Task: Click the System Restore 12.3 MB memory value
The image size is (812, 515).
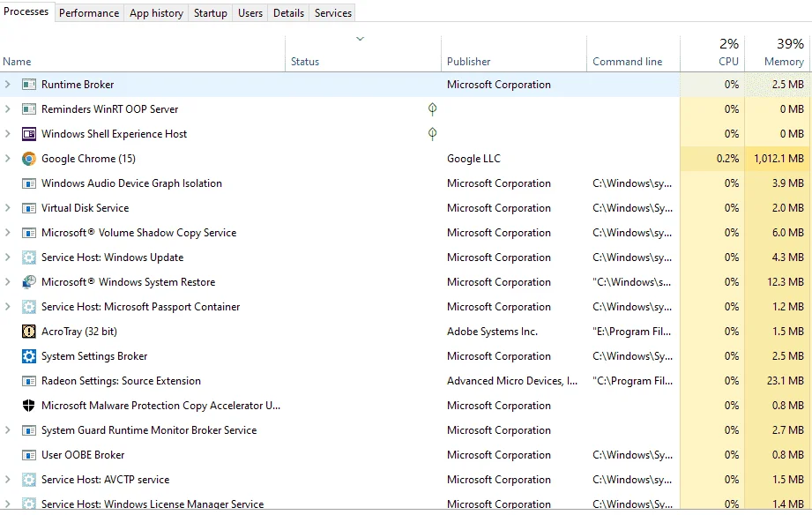Action: 785,282
